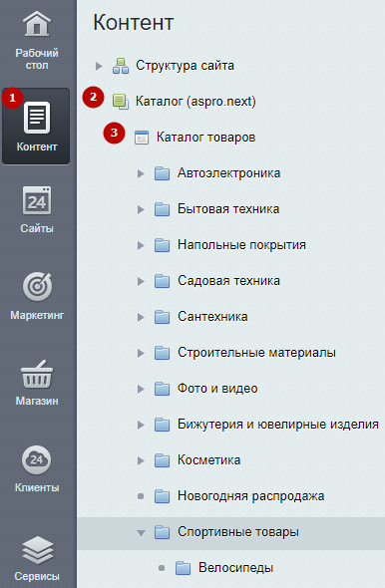The height and width of the screenshot is (588, 385).
Task: Click the Велосипеды folder icon
Action: (184, 568)
